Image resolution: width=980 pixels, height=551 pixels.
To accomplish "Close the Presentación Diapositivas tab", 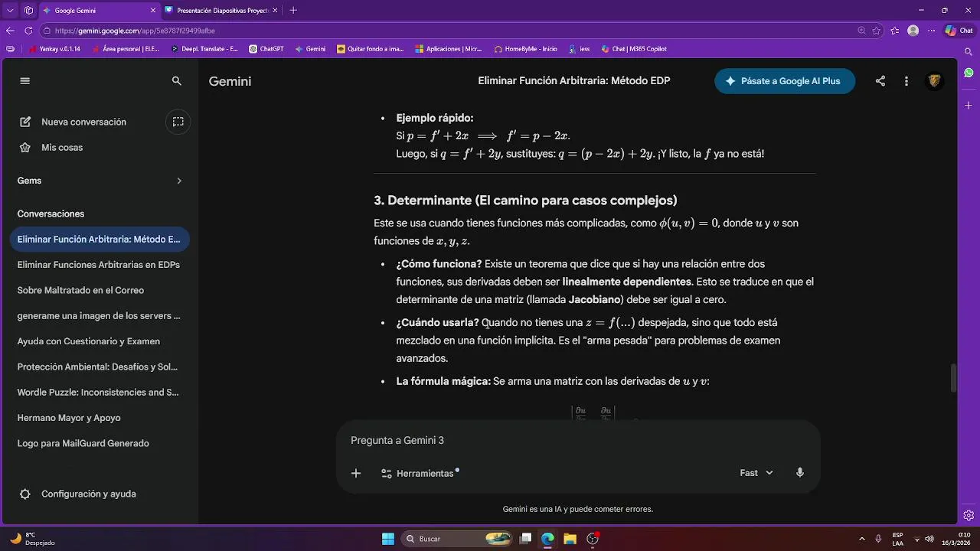I will pyautogui.click(x=276, y=11).
